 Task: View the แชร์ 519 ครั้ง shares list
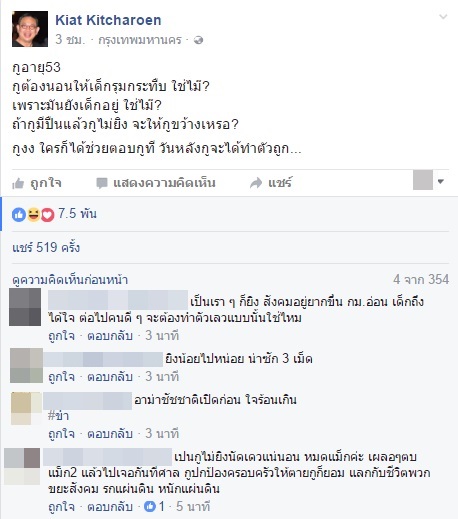(46, 247)
